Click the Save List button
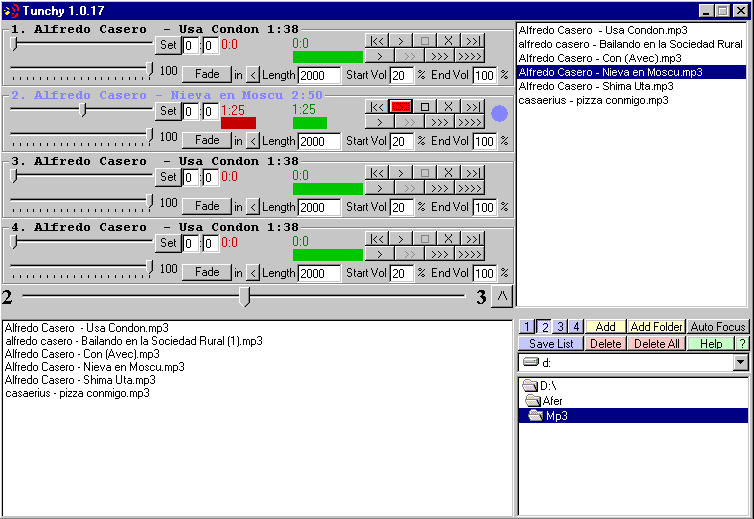The height and width of the screenshot is (519, 754). tap(551, 344)
